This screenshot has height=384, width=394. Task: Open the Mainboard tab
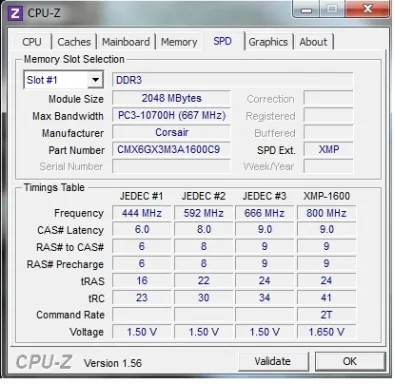[126, 42]
